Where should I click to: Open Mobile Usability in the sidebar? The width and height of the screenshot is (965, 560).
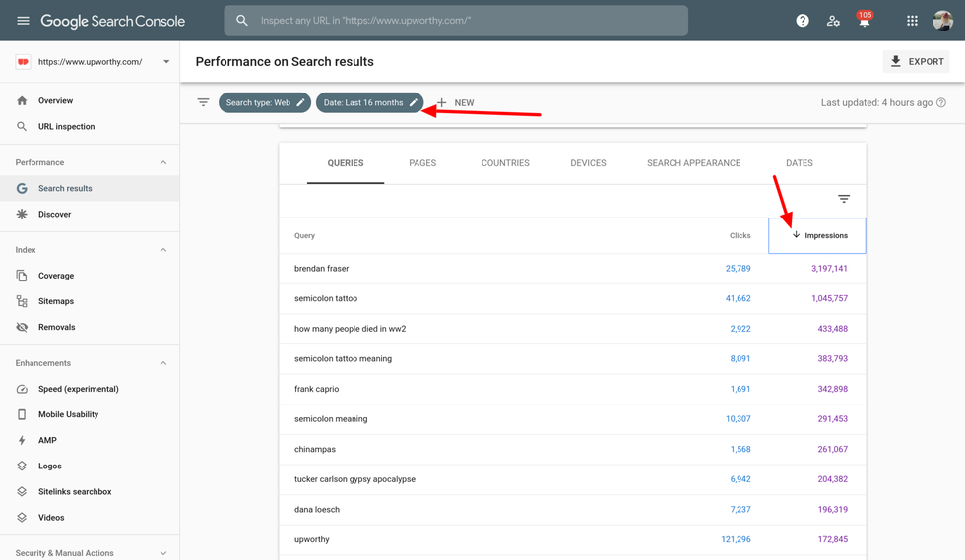click(x=68, y=414)
